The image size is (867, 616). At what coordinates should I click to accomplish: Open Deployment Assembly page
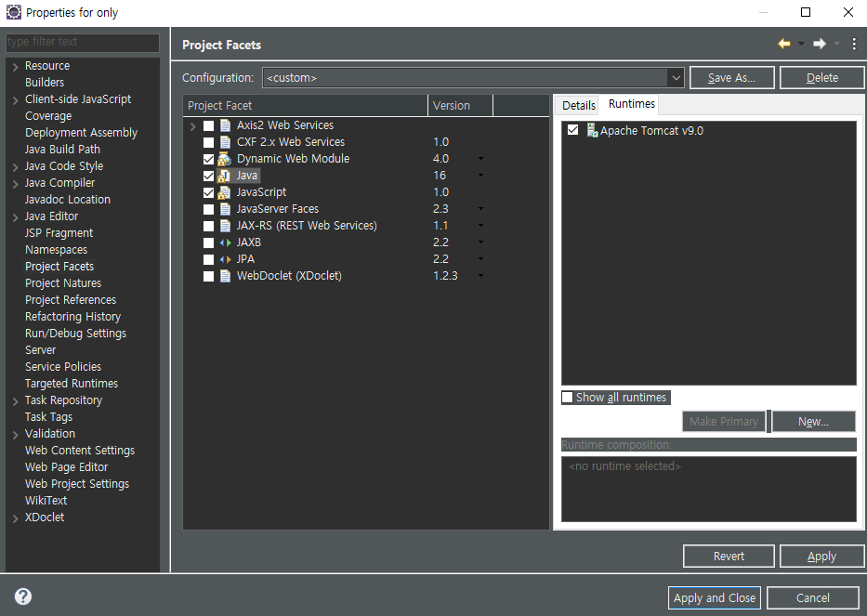point(81,133)
